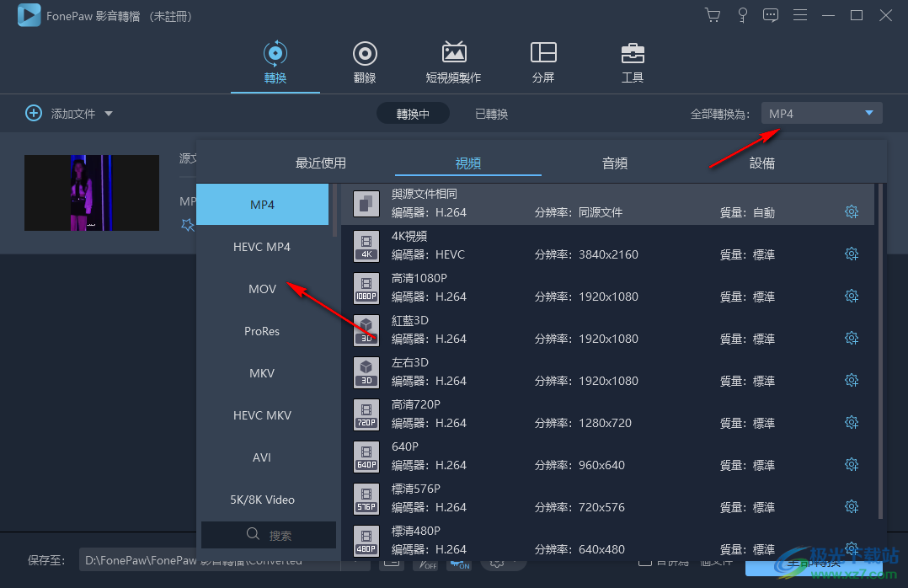Open the 翻錄 ripper section
The width and height of the screenshot is (908, 588).
pyautogui.click(x=365, y=62)
